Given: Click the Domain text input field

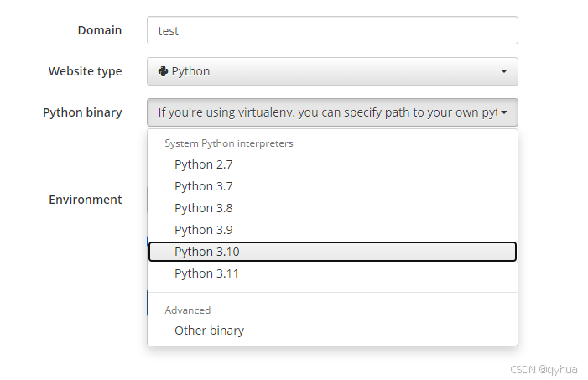Looking at the screenshot, I should pyautogui.click(x=331, y=31).
